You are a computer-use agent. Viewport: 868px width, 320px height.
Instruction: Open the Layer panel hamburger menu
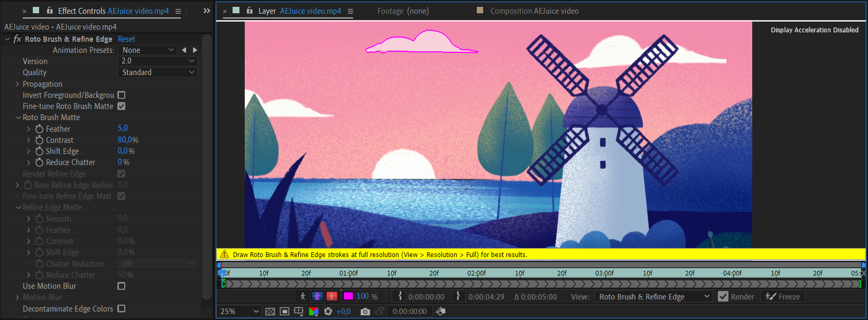(350, 11)
